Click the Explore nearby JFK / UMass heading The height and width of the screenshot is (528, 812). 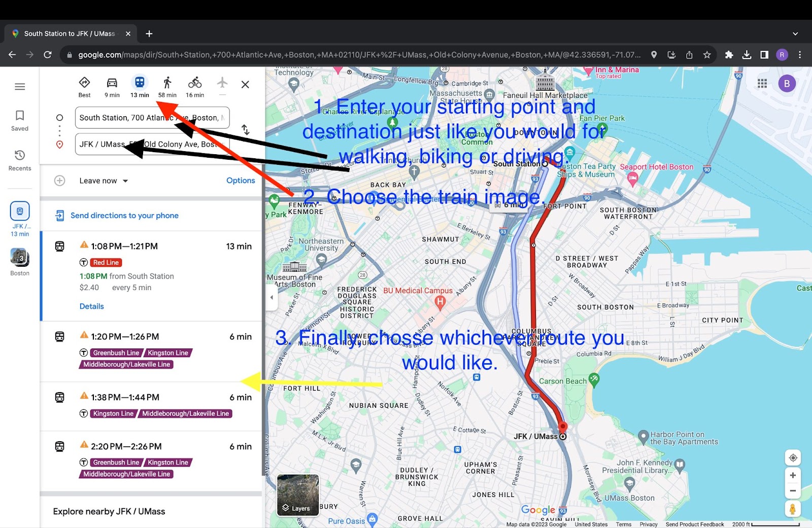tap(109, 511)
